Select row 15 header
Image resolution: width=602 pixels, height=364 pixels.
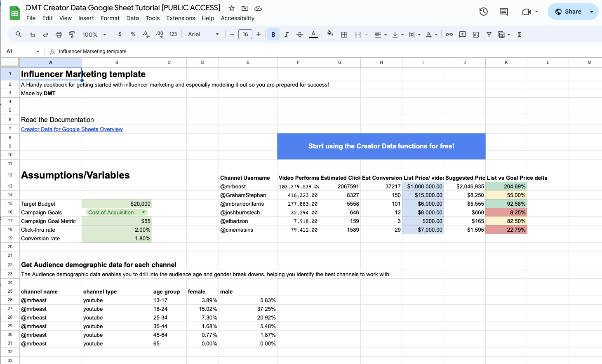pos(10,204)
